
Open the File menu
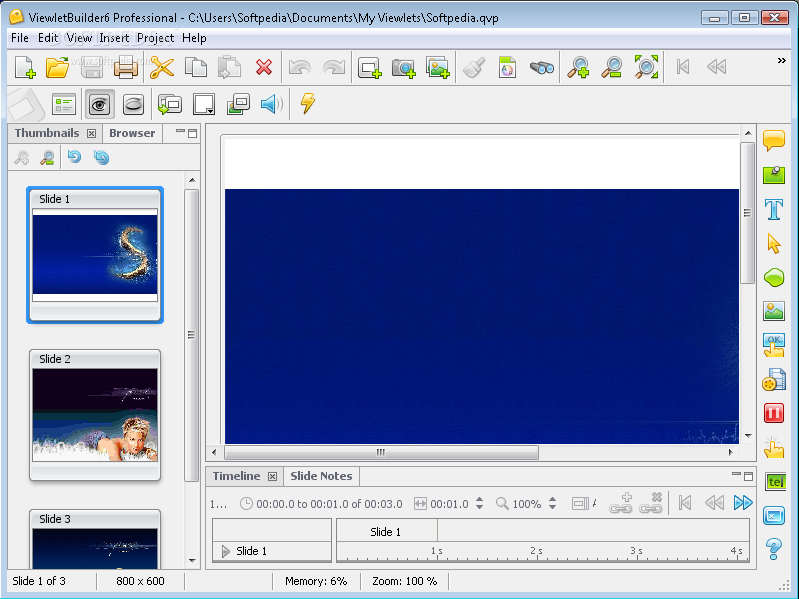[20, 38]
